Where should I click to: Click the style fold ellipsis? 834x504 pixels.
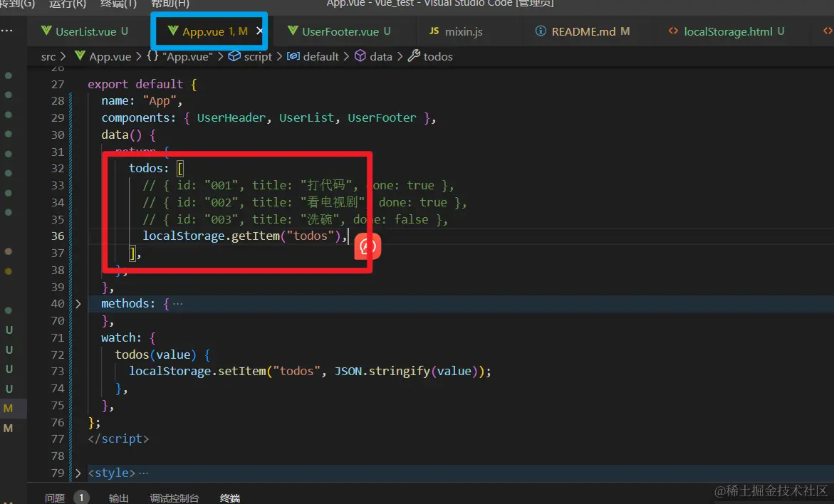pyautogui.click(x=144, y=473)
